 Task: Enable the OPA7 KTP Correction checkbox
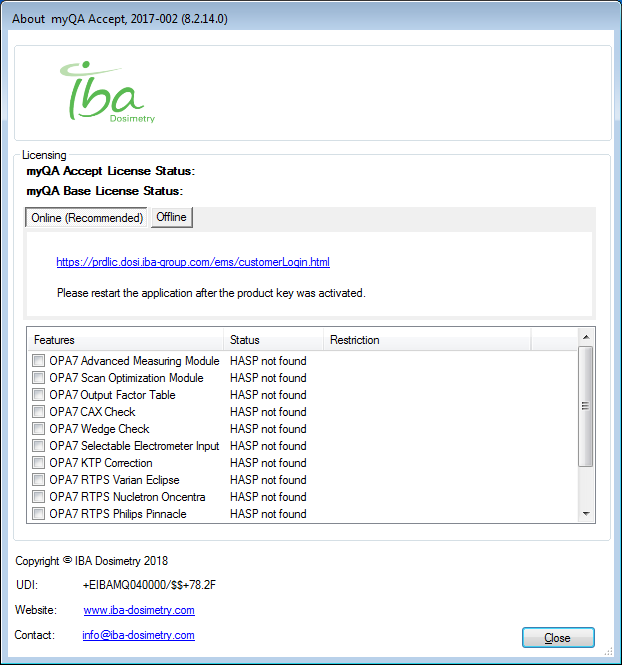[x=38, y=463]
